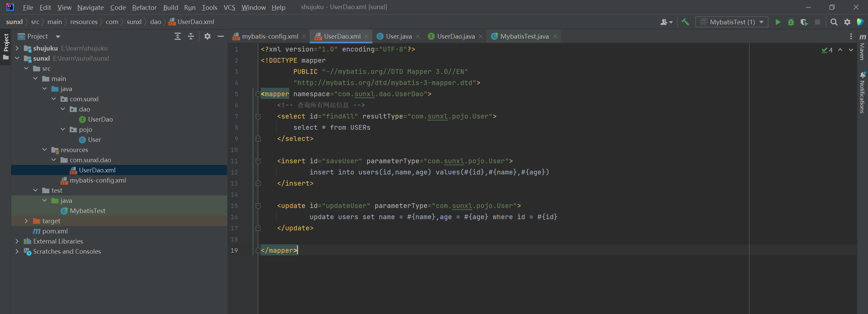Run MybatisTest with the green play icon

(778, 22)
